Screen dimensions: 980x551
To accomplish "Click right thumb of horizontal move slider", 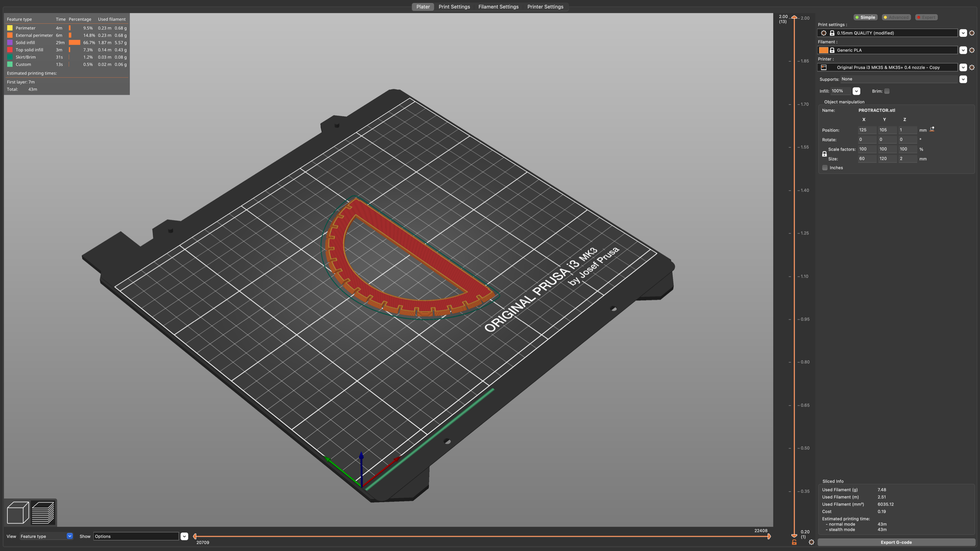I will 769,536.
